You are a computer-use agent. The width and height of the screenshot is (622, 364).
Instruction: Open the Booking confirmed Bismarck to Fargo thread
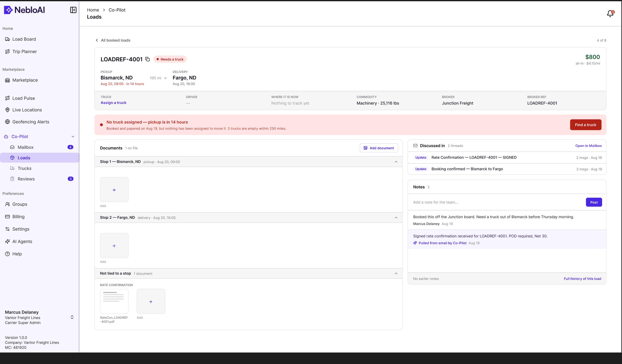507,169
